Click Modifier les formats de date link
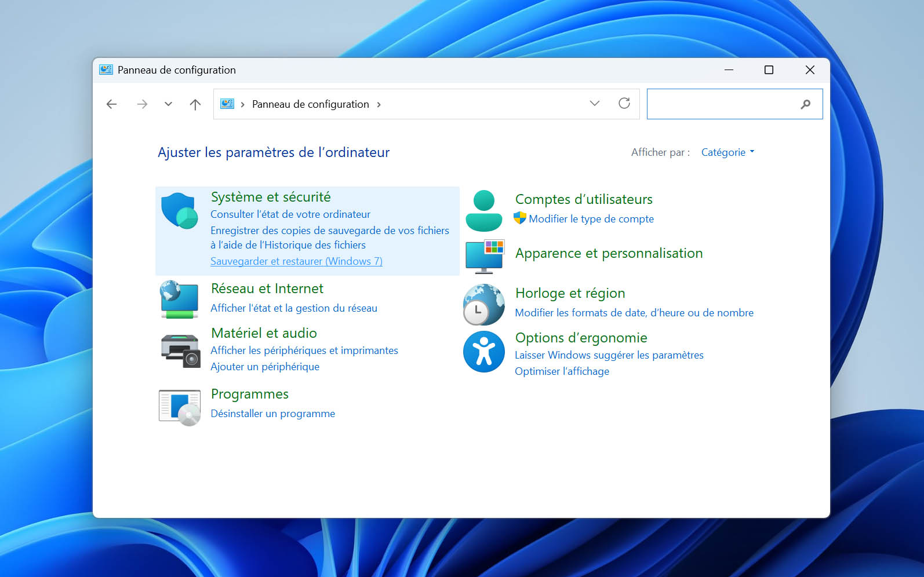The width and height of the screenshot is (924, 577). [x=634, y=313]
